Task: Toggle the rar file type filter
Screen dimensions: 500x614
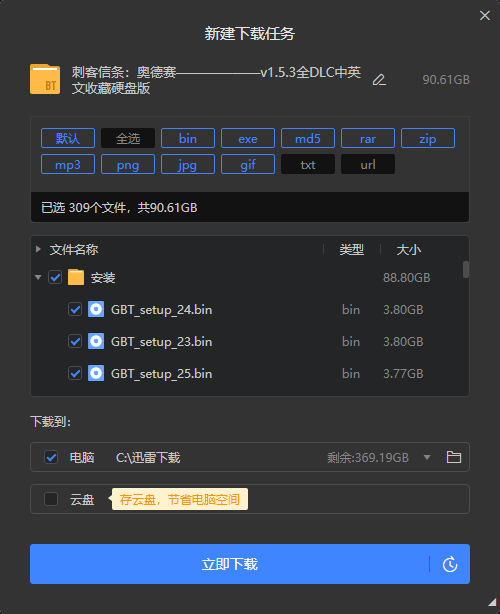Action: (x=368, y=138)
